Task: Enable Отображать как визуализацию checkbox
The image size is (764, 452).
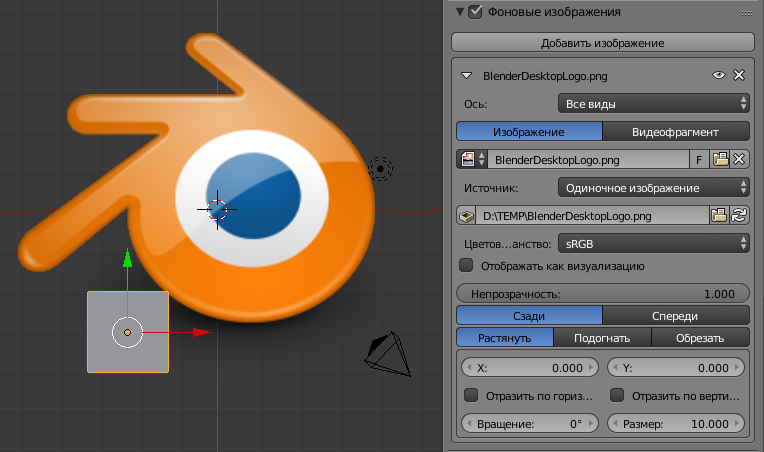Action: pos(466,265)
